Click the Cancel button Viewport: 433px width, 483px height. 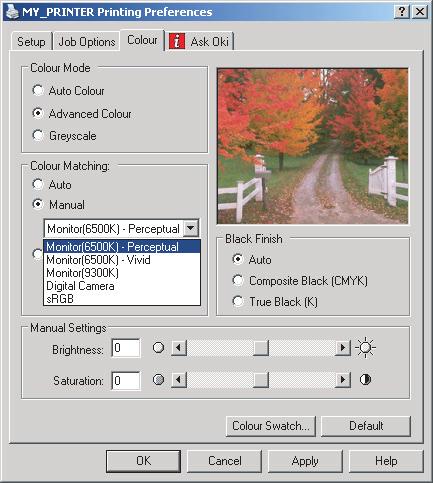(225, 461)
